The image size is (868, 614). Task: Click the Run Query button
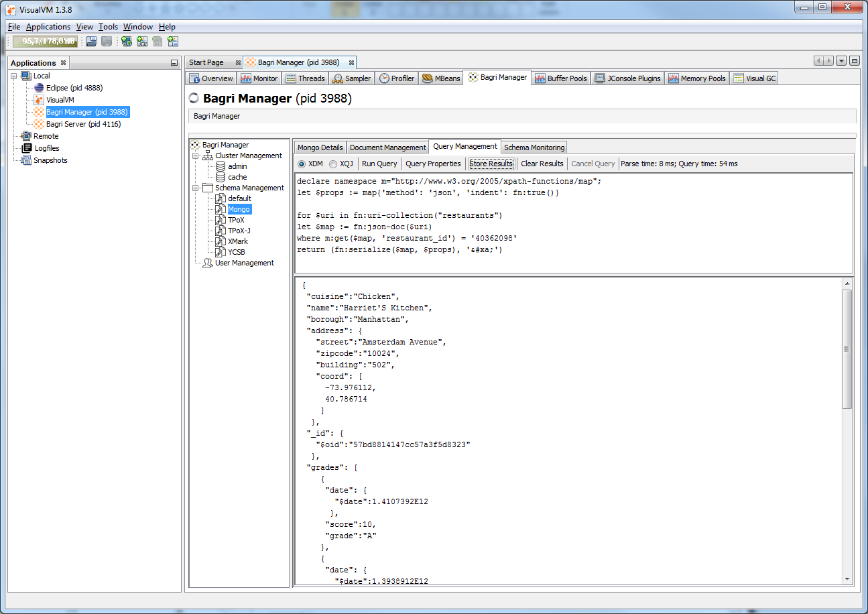click(379, 164)
